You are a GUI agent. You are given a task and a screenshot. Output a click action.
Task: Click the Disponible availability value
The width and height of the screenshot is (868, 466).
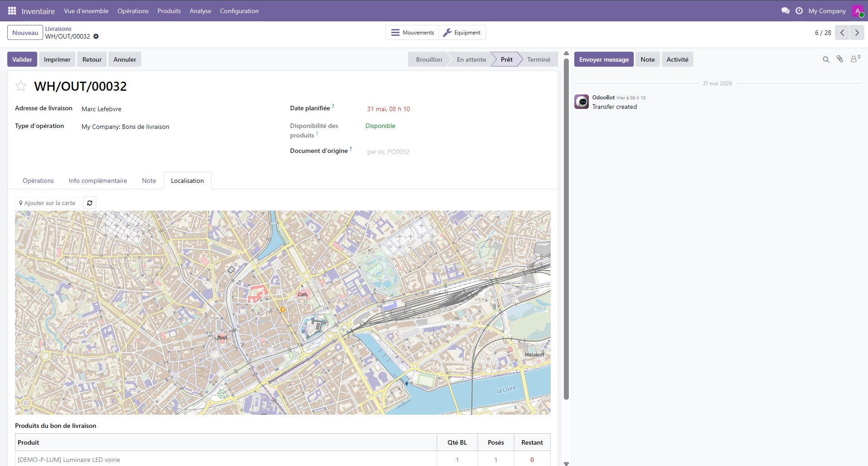pos(380,126)
